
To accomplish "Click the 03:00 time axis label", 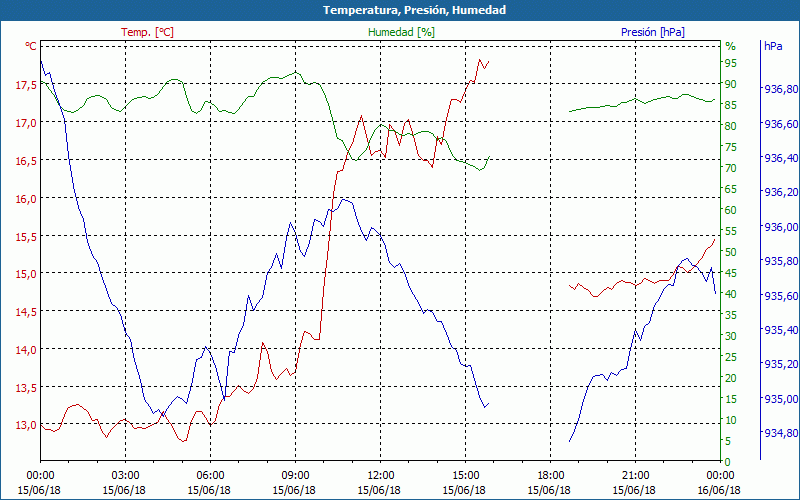I will (x=124, y=475).
